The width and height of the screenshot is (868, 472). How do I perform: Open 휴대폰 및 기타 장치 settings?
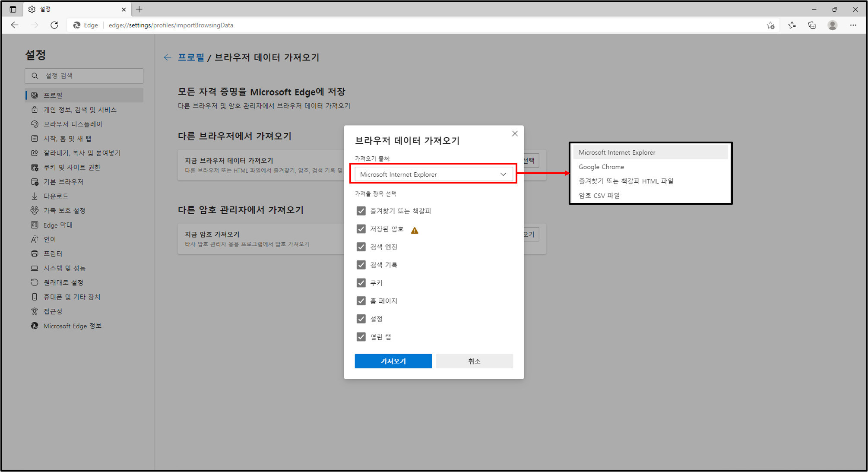84,297
